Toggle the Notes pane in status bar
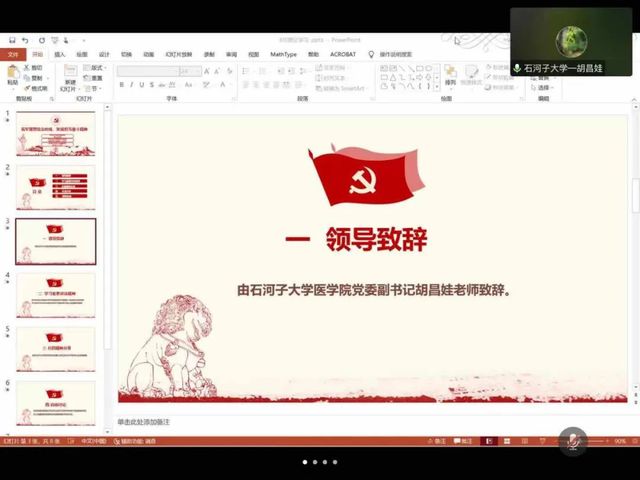The height and width of the screenshot is (480, 640). coord(436,441)
